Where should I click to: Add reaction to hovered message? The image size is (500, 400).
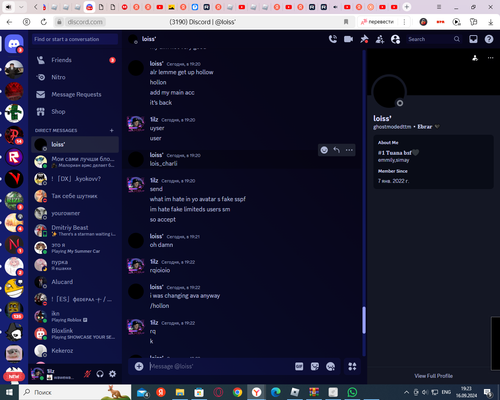[324, 150]
